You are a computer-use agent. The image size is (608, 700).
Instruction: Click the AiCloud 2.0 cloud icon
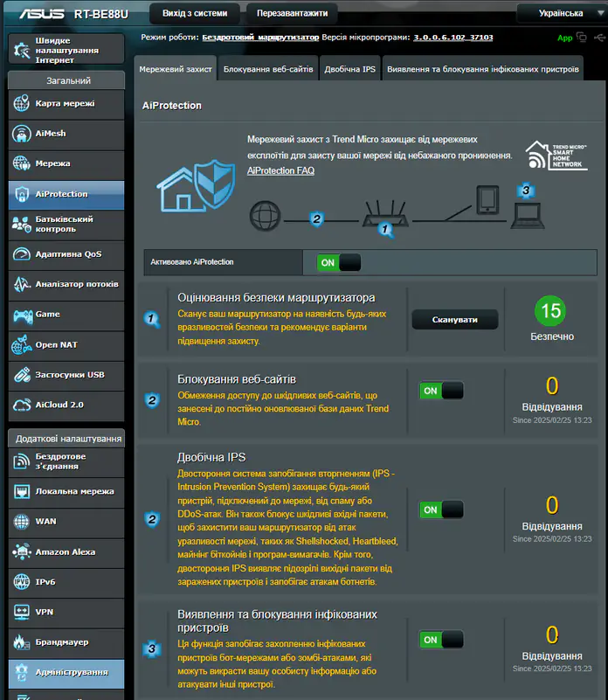(22, 405)
